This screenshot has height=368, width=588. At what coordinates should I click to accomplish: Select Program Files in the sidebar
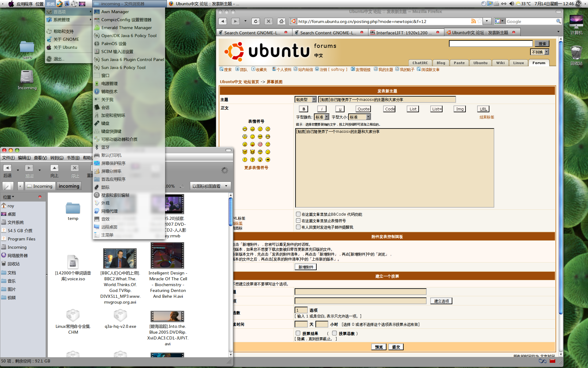tap(21, 239)
